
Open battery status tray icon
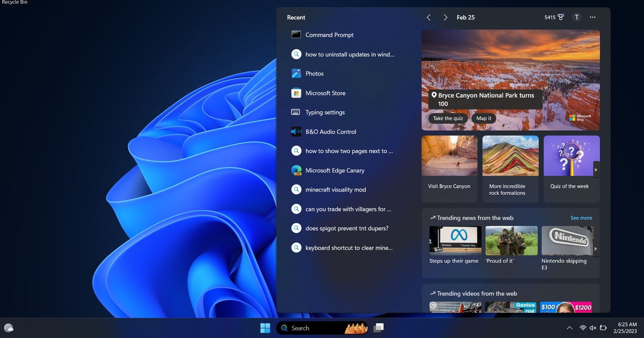click(x=603, y=328)
